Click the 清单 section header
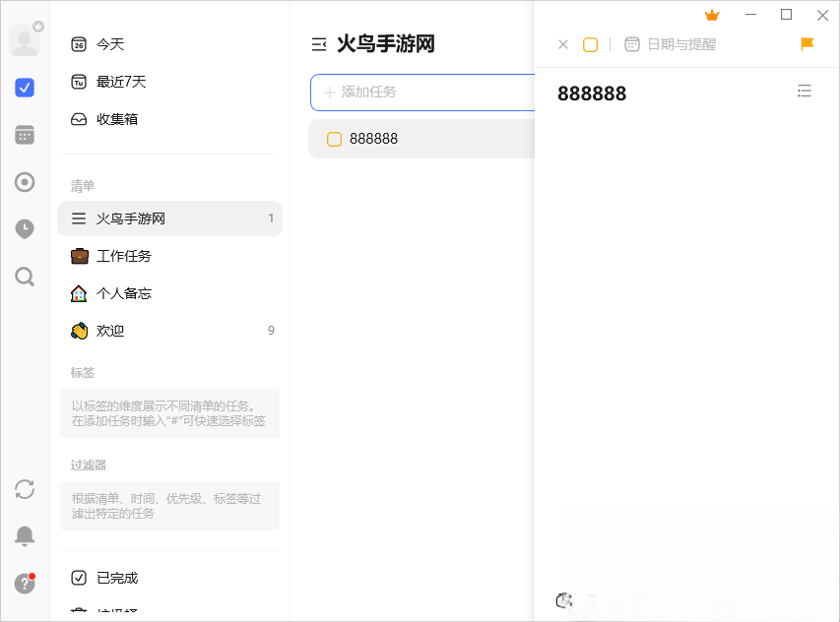Screen dimensions: 840x622 pyautogui.click(x=83, y=186)
